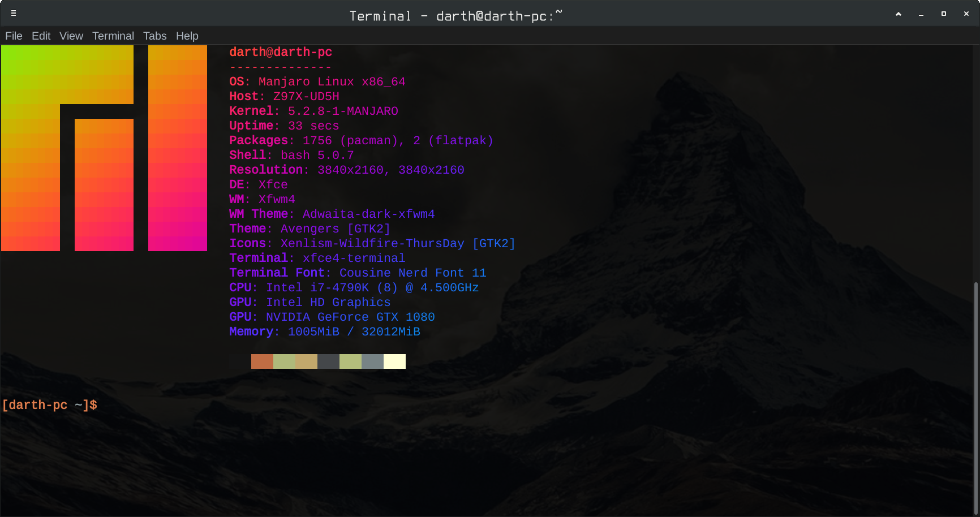980x517 pixels.
Task: Open the window menu icon in title bar
Action: [x=14, y=13]
